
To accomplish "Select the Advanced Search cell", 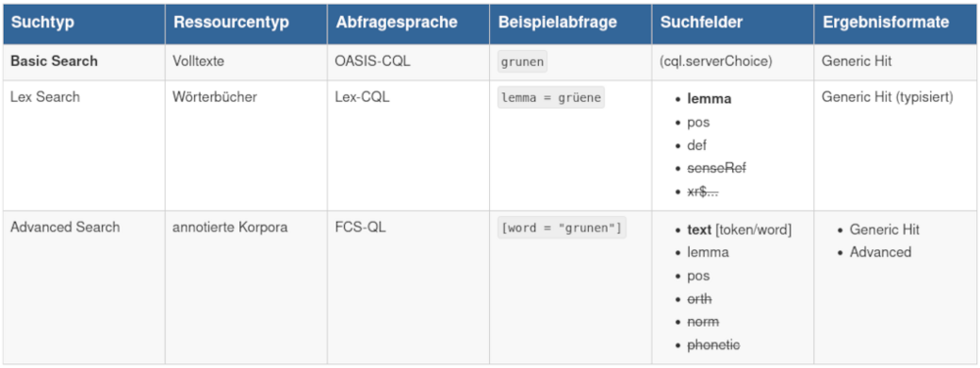I will (x=65, y=228).
